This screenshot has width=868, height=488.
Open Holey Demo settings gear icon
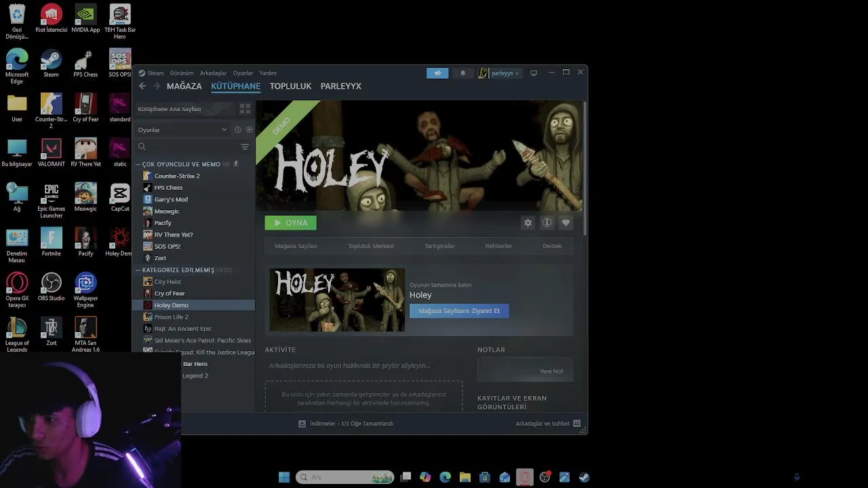point(528,222)
